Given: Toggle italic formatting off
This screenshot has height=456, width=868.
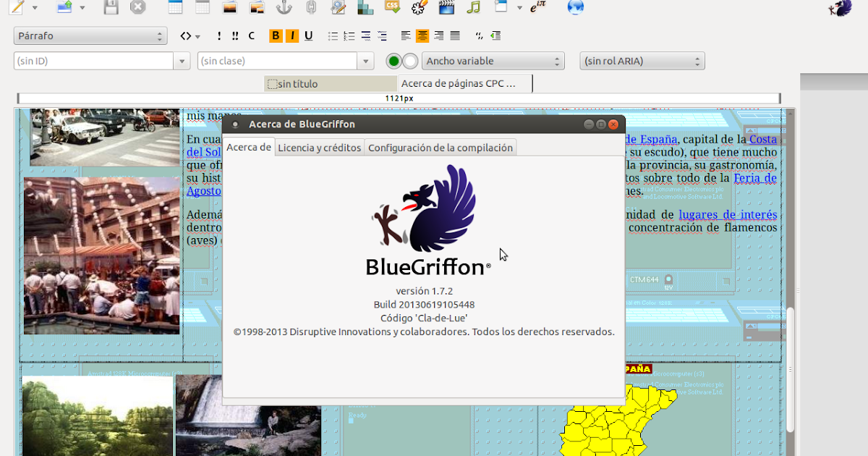Looking at the screenshot, I should (291, 35).
